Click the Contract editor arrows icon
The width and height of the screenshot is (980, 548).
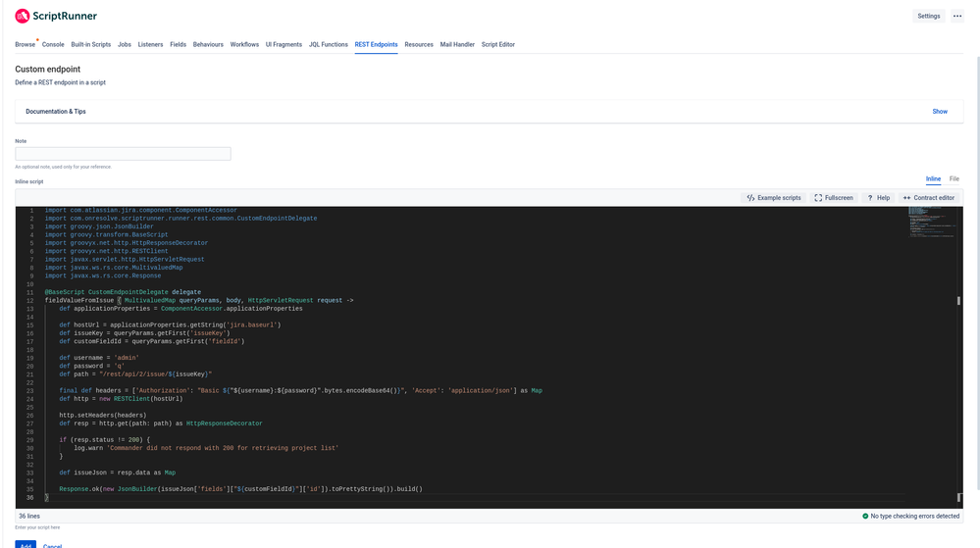click(906, 197)
